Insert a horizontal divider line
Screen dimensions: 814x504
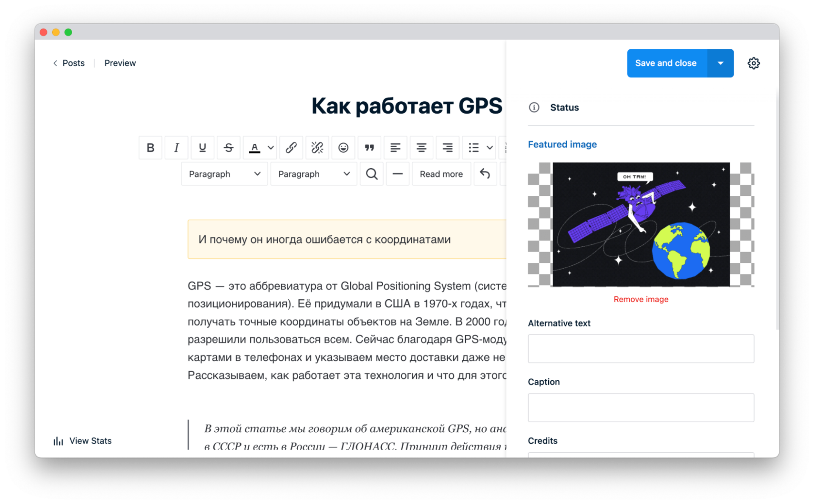[397, 174]
